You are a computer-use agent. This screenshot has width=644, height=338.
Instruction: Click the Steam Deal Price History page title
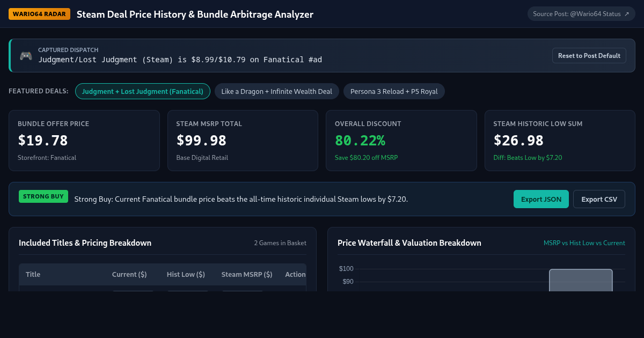pos(195,14)
